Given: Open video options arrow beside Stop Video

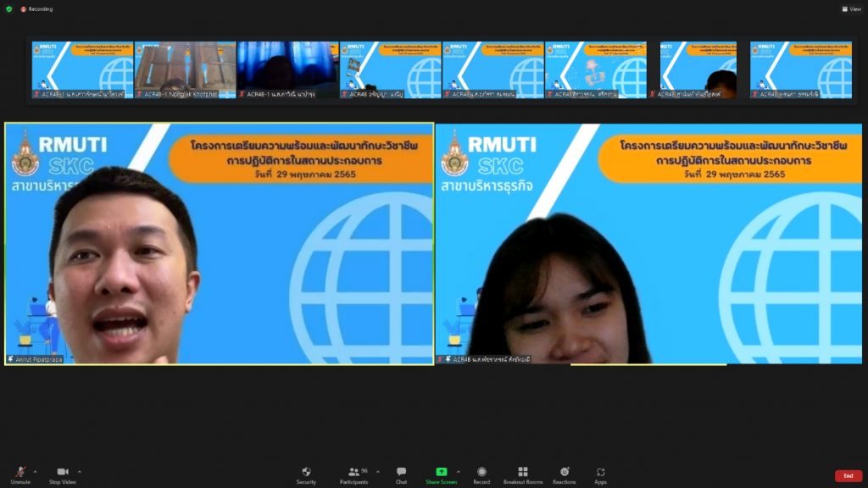Looking at the screenshot, I should point(80,471).
